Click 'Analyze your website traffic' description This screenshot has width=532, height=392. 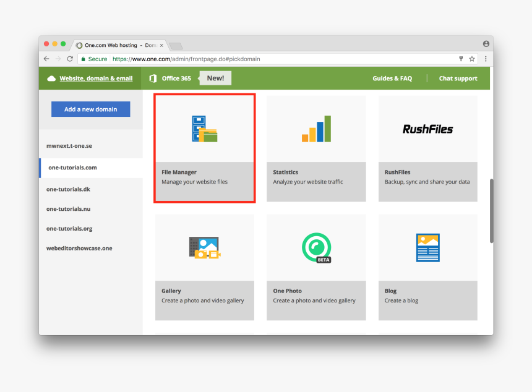pos(307,182)
